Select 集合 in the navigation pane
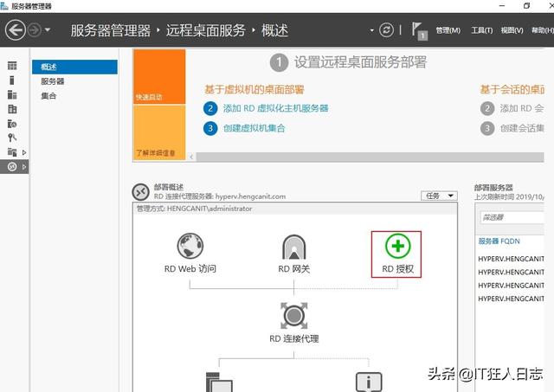This screenshot has height=392, width=554. 49,95
